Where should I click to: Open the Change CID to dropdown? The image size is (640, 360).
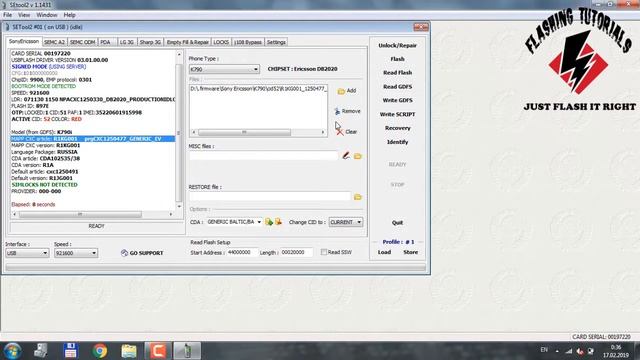coord(359,222)
